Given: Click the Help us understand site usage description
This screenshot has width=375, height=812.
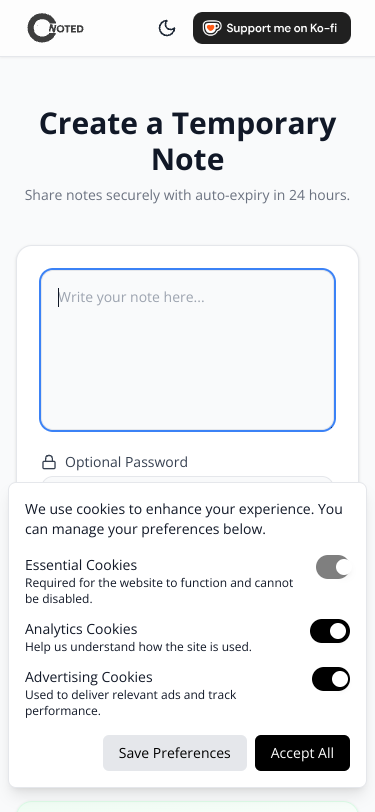Looking at the screenshot, I should point(138,647).
